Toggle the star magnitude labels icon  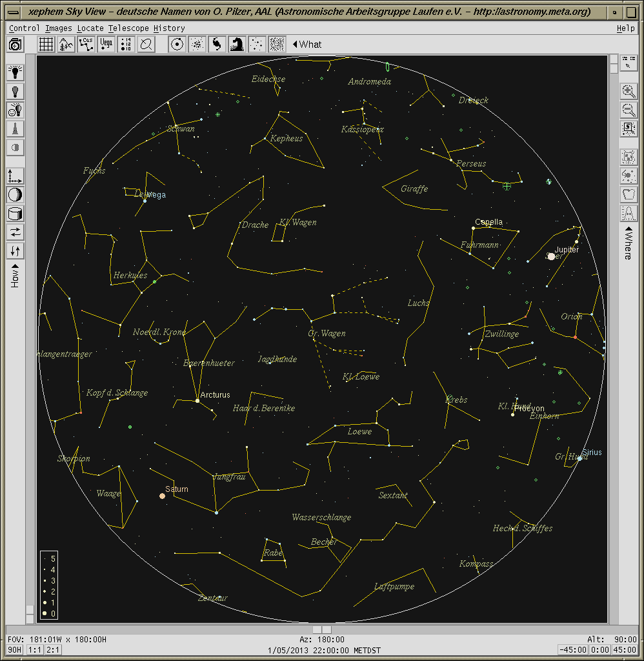click(126, 45)
